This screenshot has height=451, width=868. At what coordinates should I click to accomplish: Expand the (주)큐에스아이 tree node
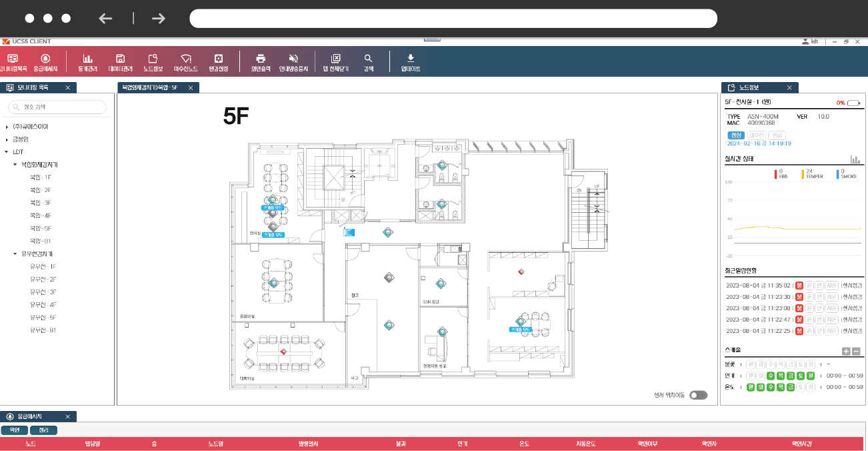(7, 127)
